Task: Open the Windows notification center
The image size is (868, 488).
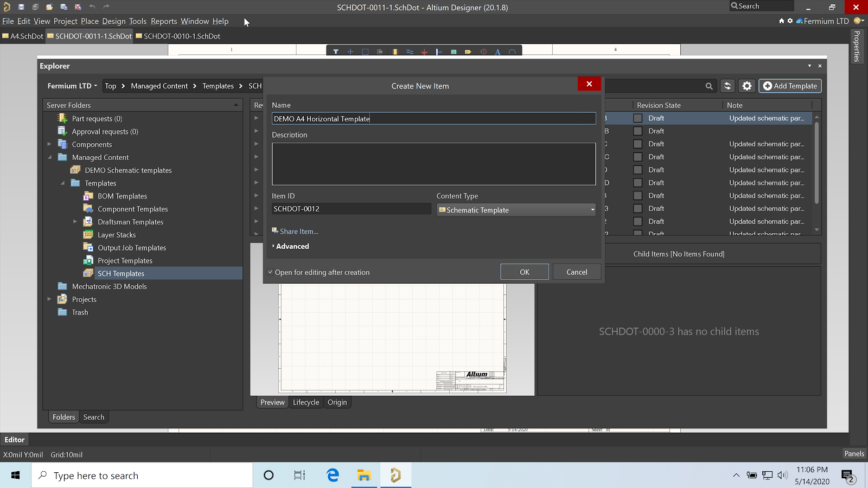Action: [848, 476]
